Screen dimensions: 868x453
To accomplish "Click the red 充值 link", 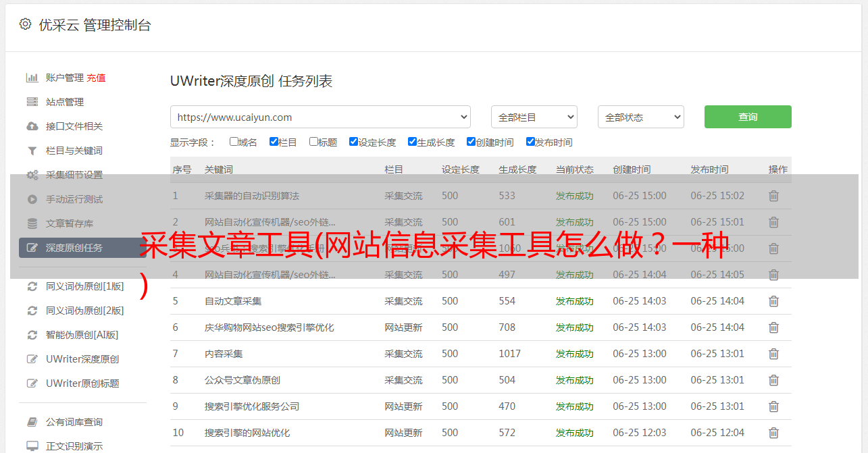I will pyautogui.click(x=96, y=78).
